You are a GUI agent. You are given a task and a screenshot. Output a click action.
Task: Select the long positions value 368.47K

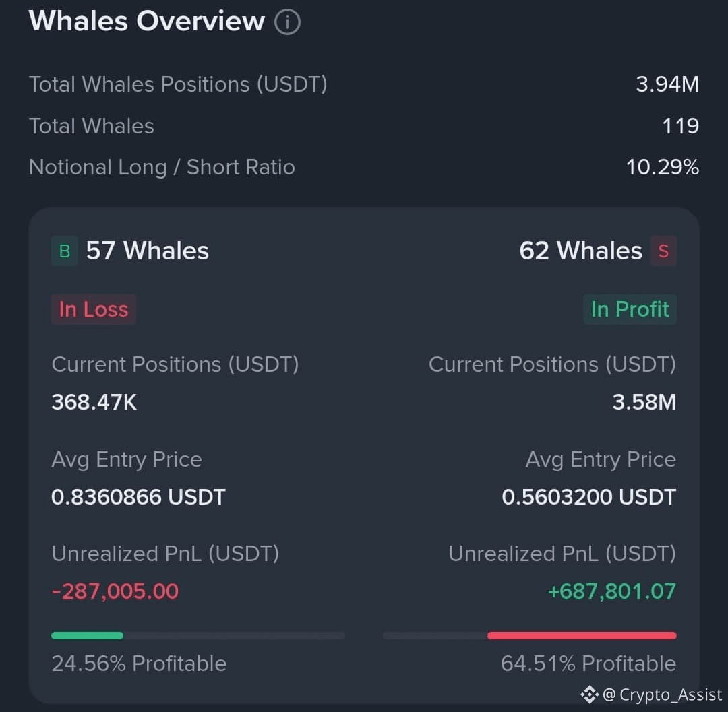coord(94,402)
